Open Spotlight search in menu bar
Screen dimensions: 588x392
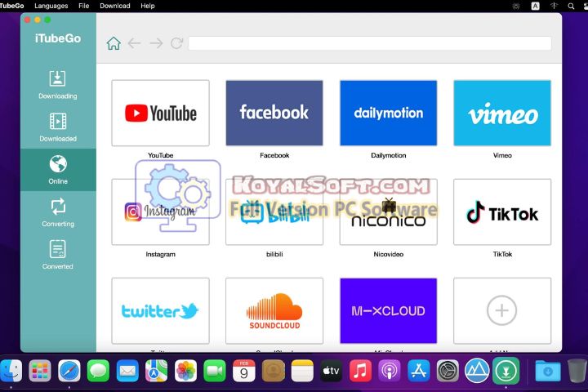tap(571, 6)
